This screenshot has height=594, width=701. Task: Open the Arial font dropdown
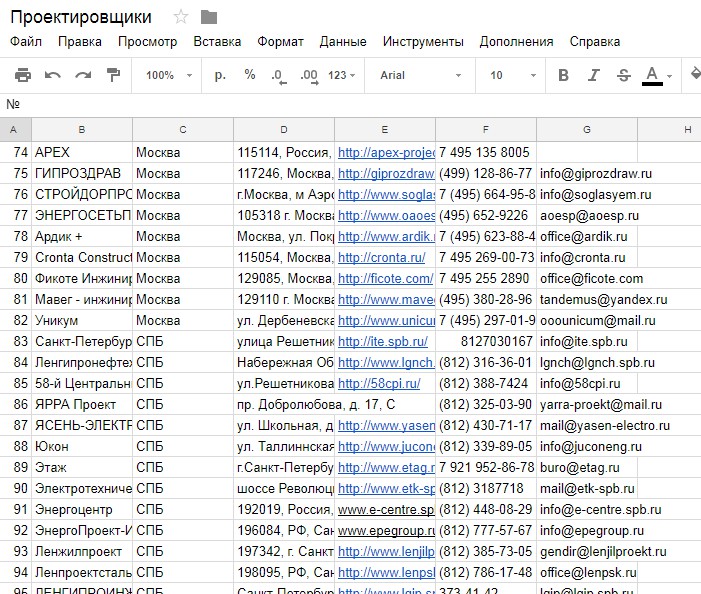click(414, 75)
